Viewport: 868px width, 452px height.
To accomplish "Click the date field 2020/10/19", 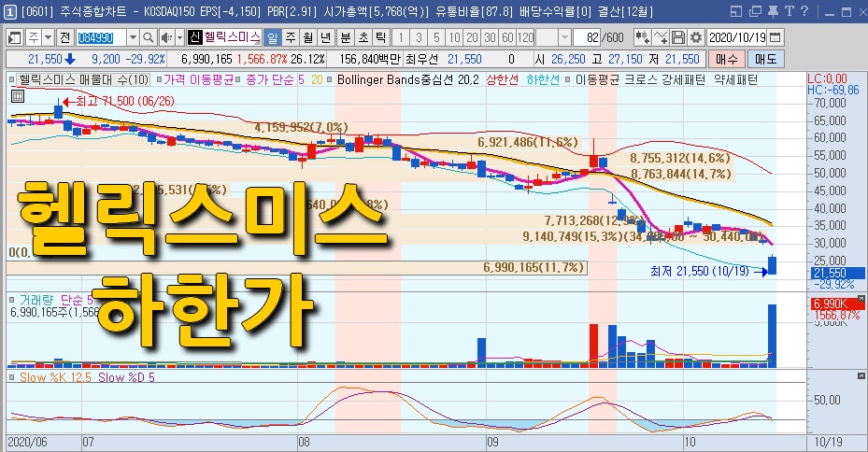I will pyautogui.click(x=737, y=37).
